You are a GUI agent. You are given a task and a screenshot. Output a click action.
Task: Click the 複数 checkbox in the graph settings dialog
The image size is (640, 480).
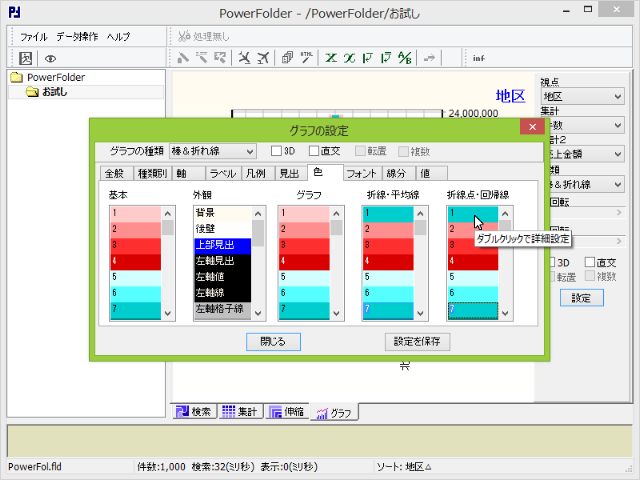coord(403,151)
